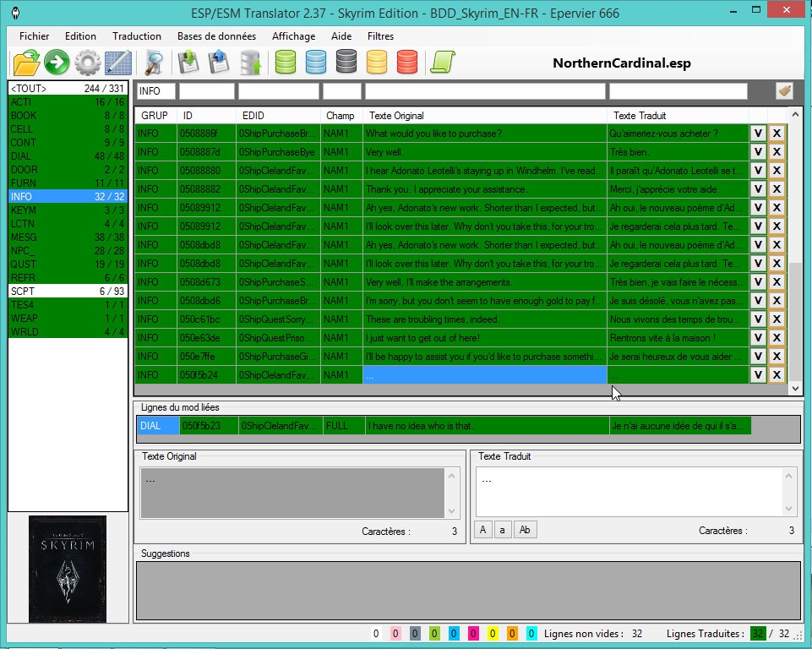Screen dimensions: 812x649
Task: Click the yellow database icon
Action: point(377,62)
